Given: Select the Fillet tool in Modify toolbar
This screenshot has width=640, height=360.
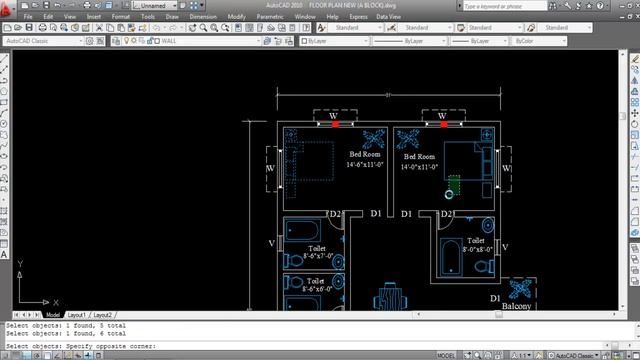Looking at the screenshot, I should tap(635, 222).
